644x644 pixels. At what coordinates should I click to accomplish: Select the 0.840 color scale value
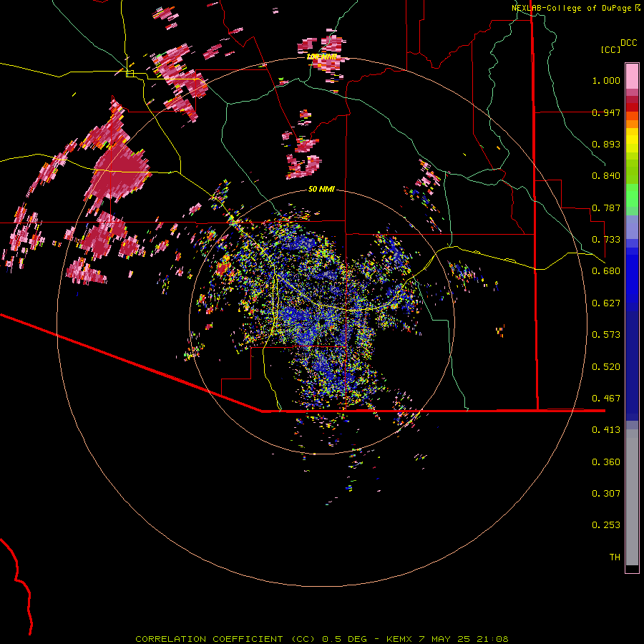point(606,176)
